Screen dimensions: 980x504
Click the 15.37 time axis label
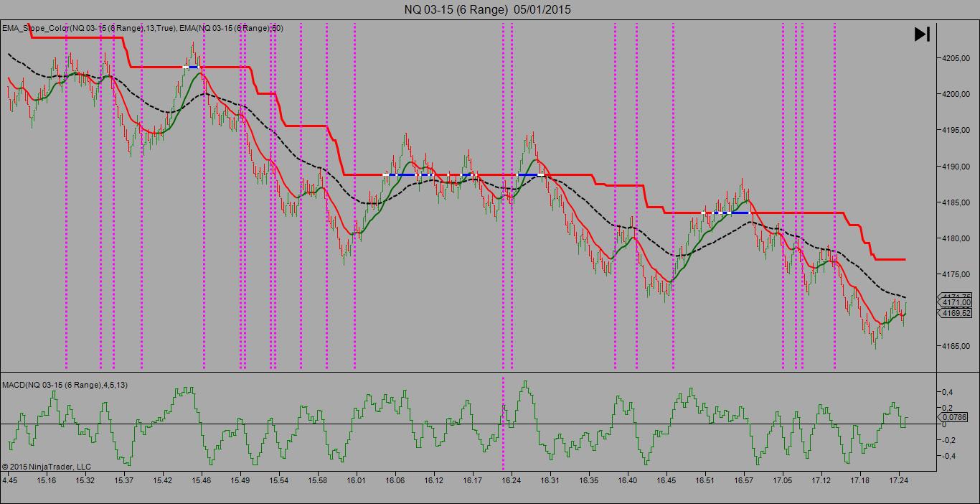point(124,480)
